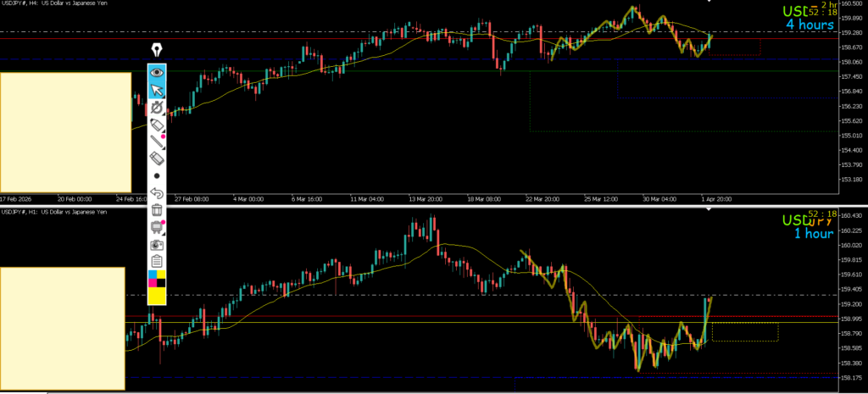Image resolution: width=868 pixels, height=394 pixels.
Task: Pick the magenta color swatch
Action: (x=153, y=284)
